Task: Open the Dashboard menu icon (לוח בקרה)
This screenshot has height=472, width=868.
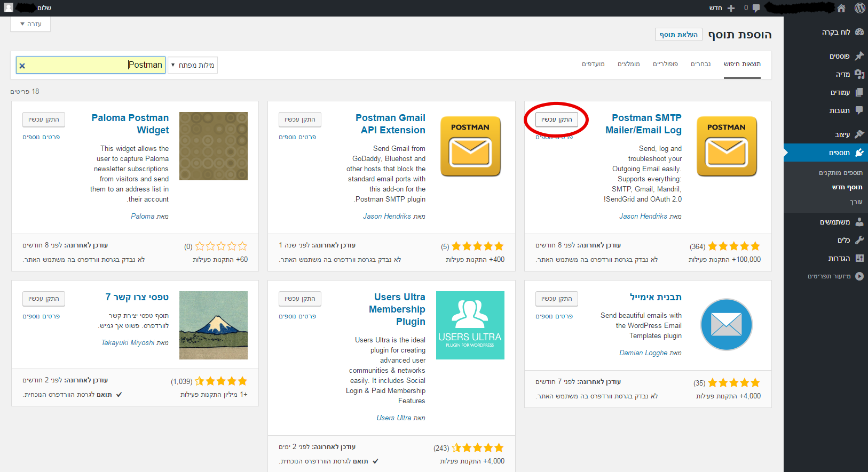Action: (x=859, y=32)
